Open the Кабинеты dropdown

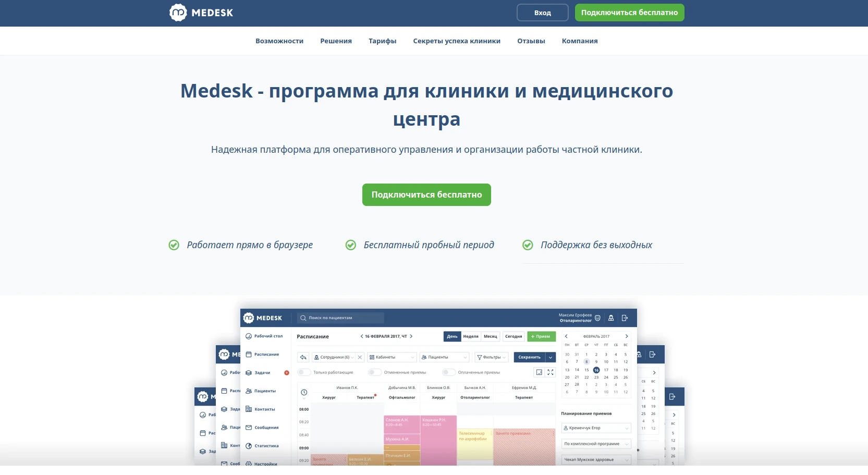pos(392,357)
